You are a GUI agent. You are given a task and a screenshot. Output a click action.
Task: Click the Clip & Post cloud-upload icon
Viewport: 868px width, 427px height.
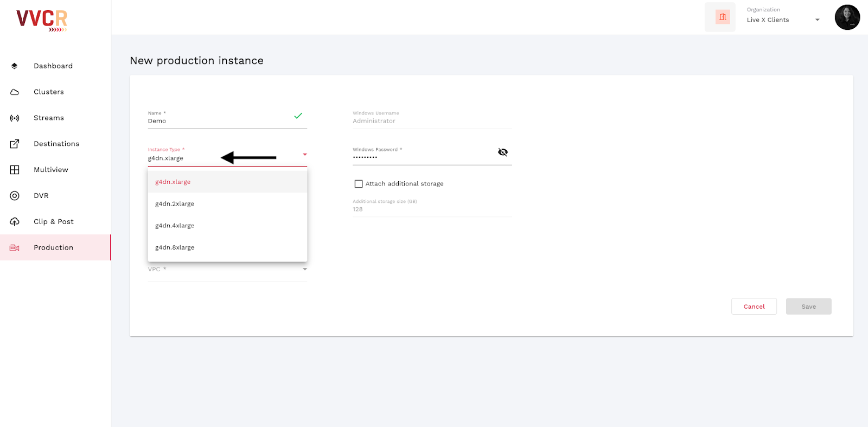[x=15, y=221]
